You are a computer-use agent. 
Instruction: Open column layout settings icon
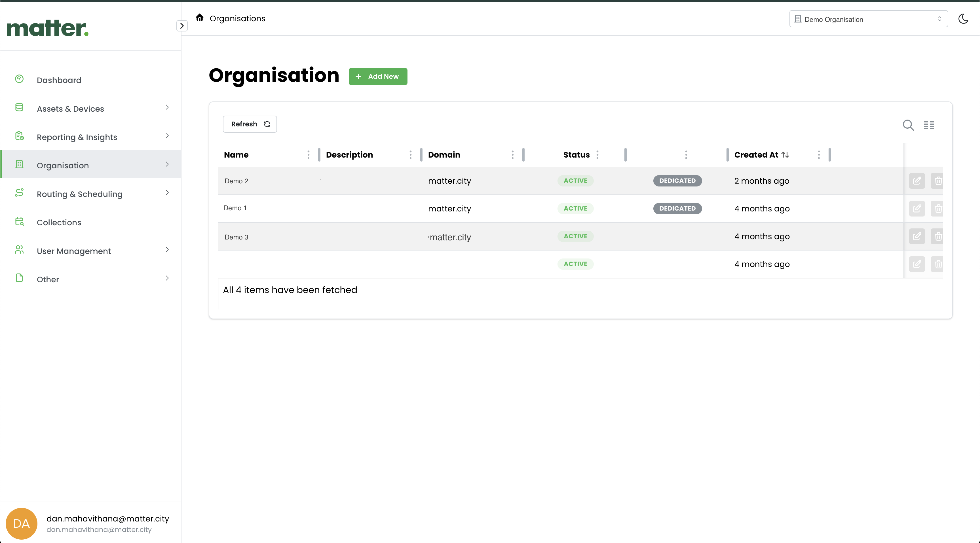(x=929, y=125)
